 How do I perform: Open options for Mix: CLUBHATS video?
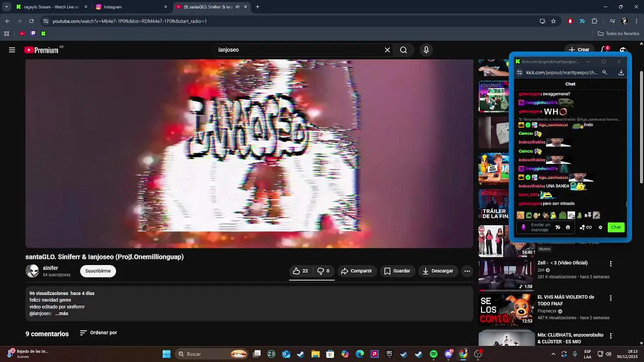(x=611, y=336)
